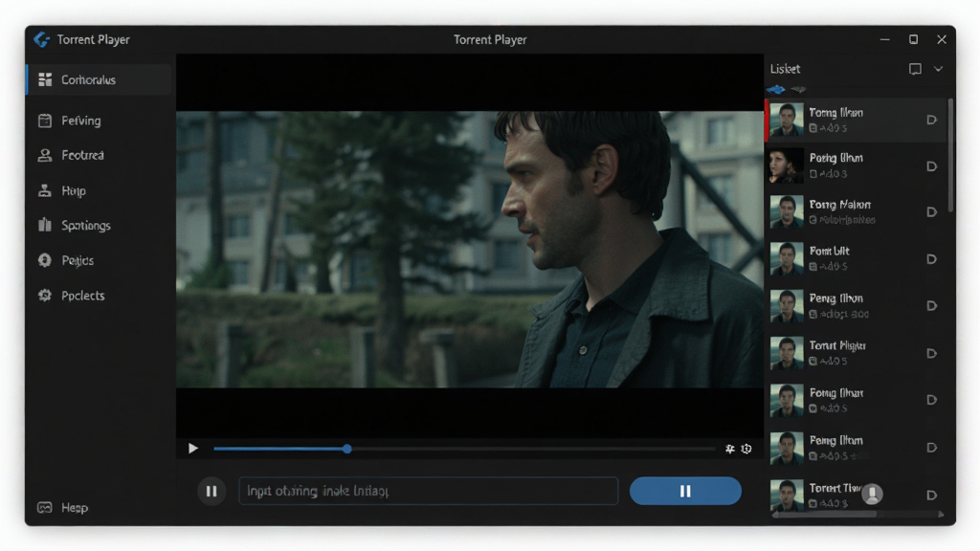This screenshot has width=980, height=551.
Task: Click the "Peng Ilhon" title text
Action: click(x=835, y=298)
